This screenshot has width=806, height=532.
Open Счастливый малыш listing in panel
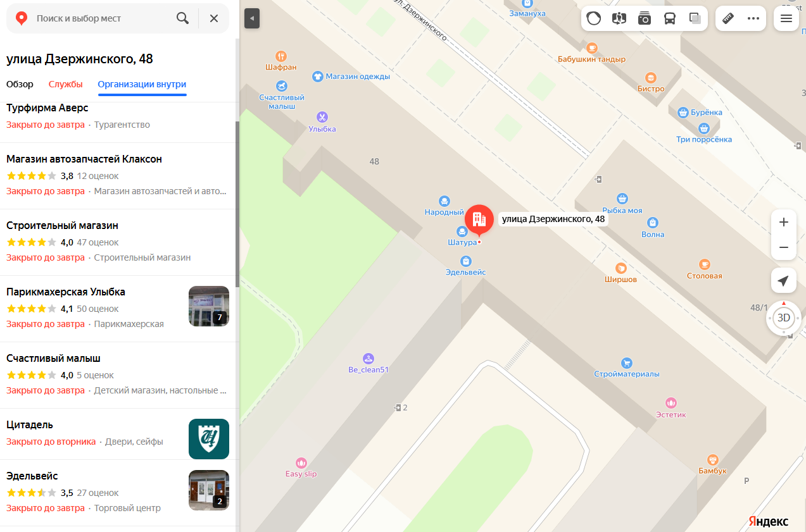(x=118, y=374)
